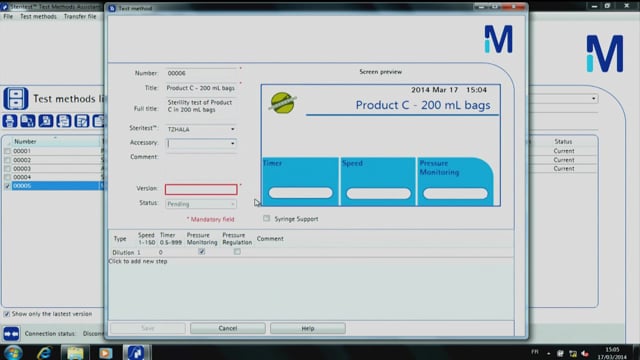Toggle Pressure Regulation checkbox in Dilution row
Screen dimensions: 640x360
click(237, 251)
